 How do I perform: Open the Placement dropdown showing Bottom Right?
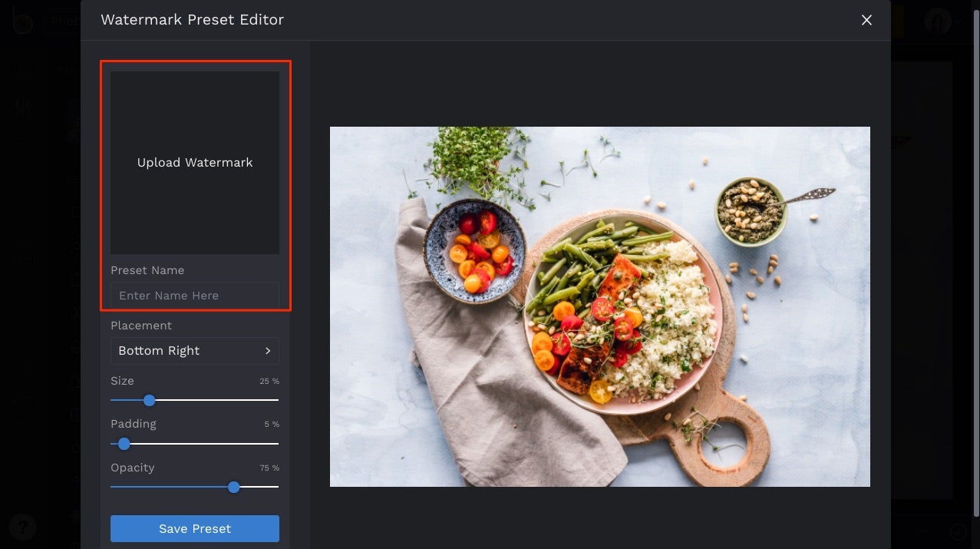coord(194,351)
